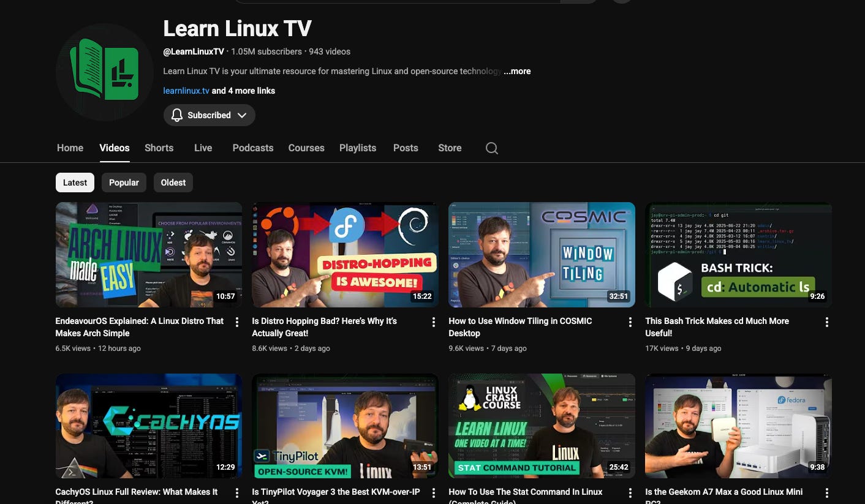Open options menu for CachyOS Linux Full Review video

point(237,493)
